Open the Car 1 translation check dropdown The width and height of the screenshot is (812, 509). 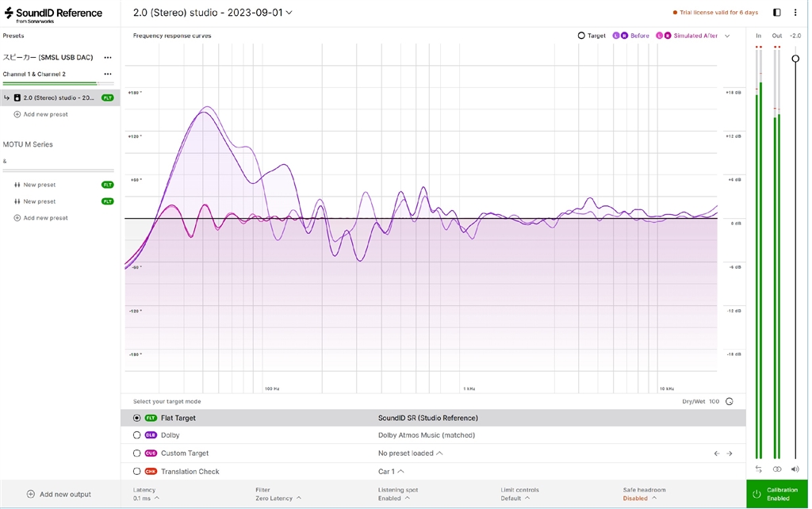coord(391,471)
